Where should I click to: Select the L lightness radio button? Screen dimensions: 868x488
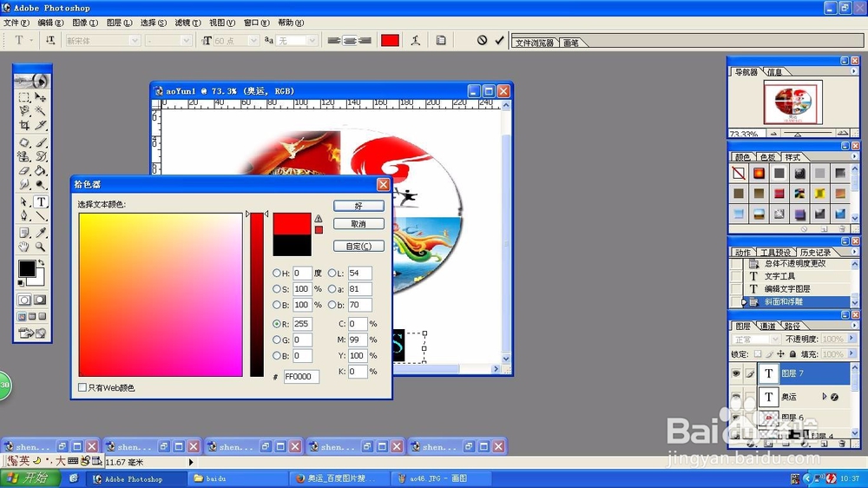point(332,273)
